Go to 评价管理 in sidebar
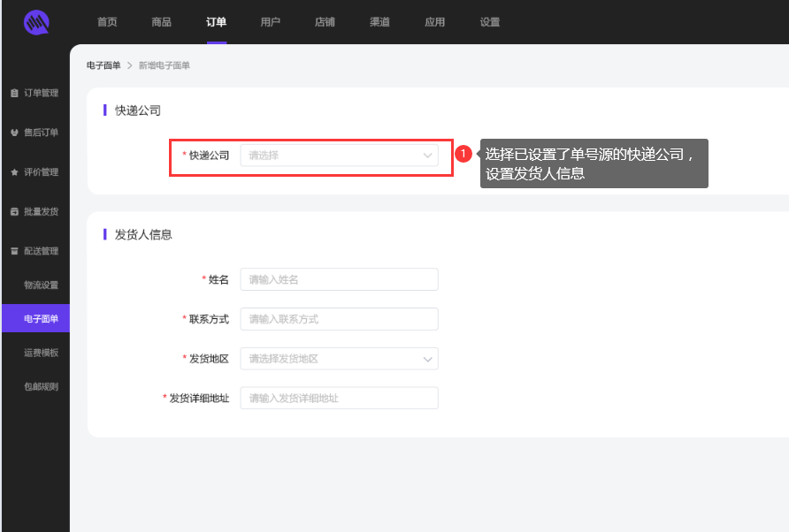Screen dimensions: 789x532 pos(42,172)
